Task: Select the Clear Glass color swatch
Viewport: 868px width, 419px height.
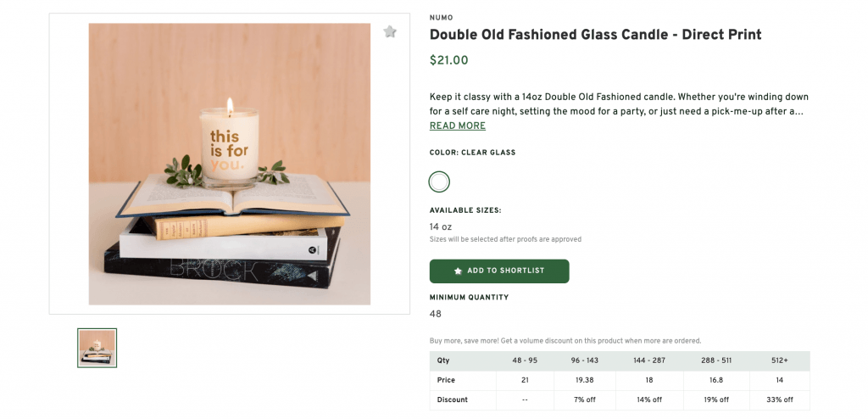Action: (439, 182)
